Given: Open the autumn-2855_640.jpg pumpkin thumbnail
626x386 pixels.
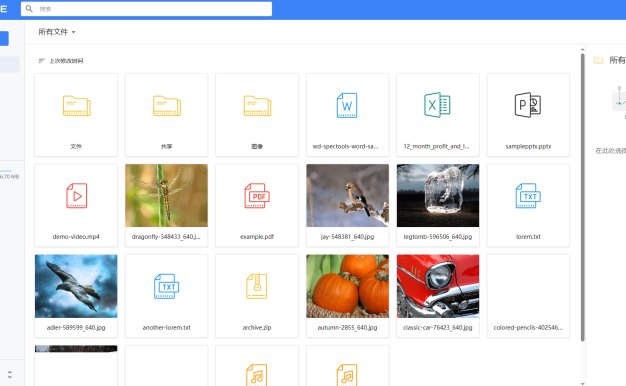Looking at the screenshot, I should tap(347, 286).
